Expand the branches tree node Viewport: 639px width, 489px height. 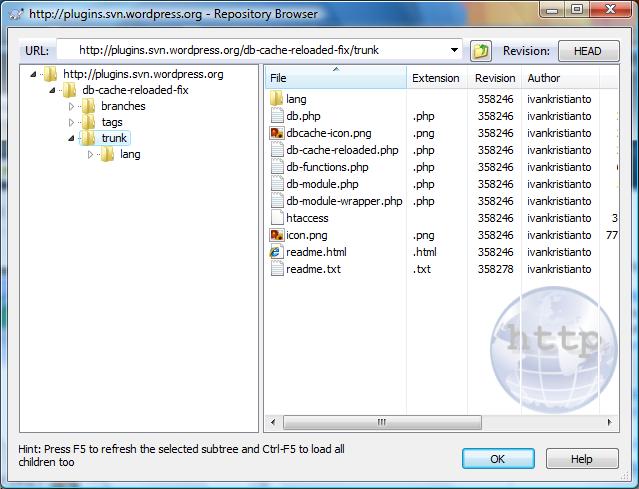(71, 106)
